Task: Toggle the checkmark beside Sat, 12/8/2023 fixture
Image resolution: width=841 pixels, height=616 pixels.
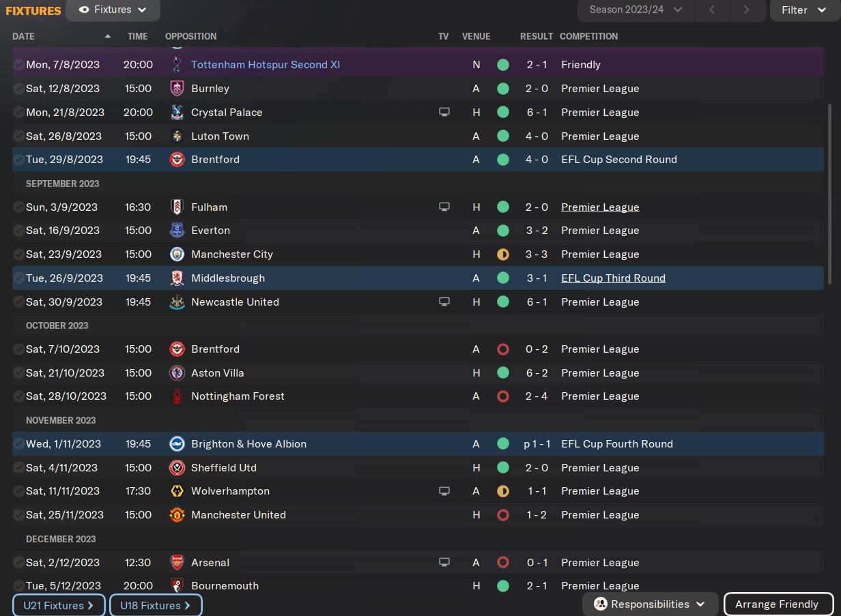Action: point(18,89)
